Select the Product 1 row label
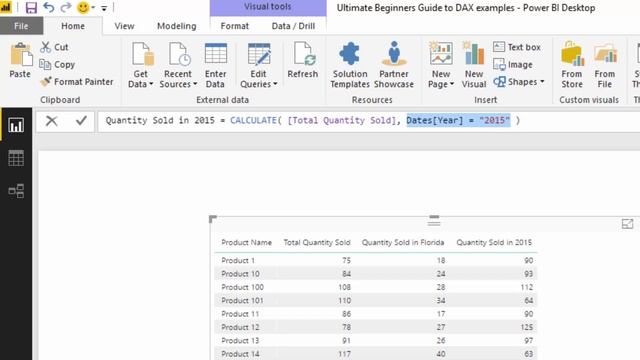The height and width of the screenshot is (360, 640). point(238,260)
